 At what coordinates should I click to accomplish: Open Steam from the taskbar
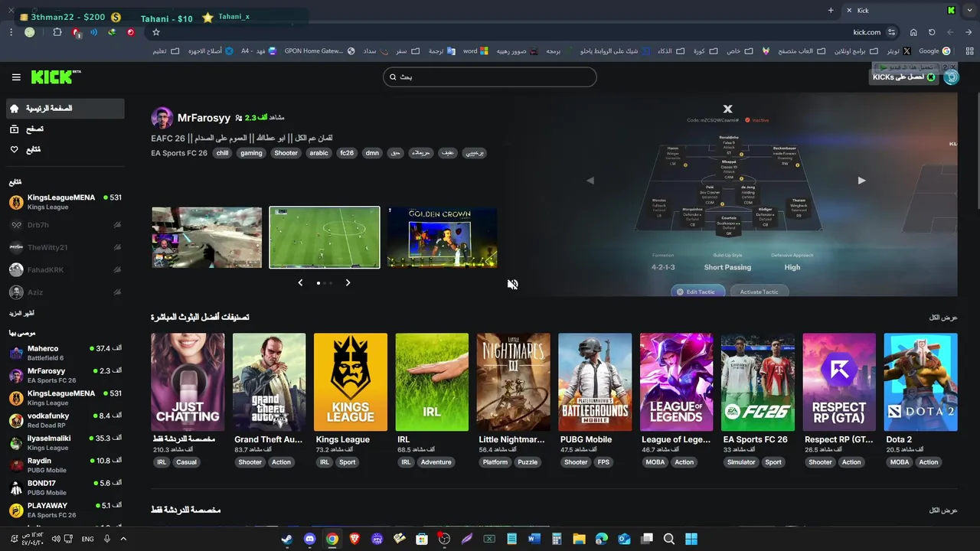point(286,539)
